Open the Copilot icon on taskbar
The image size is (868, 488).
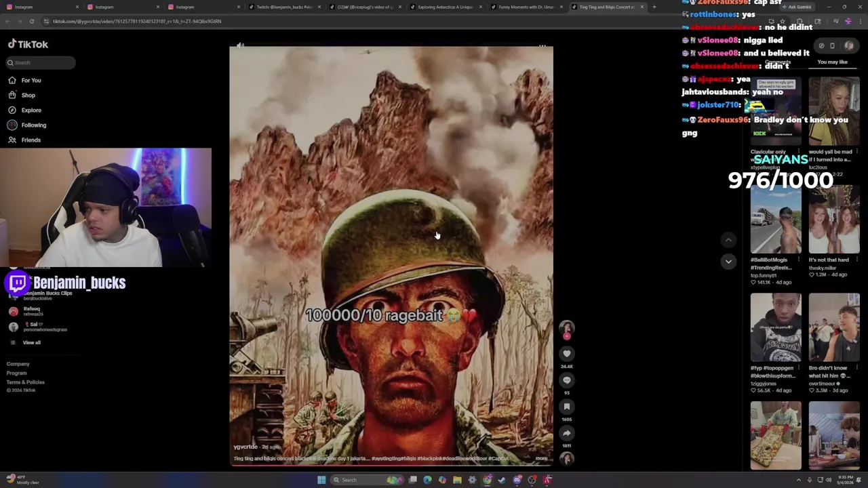click(x=442, y=480)
